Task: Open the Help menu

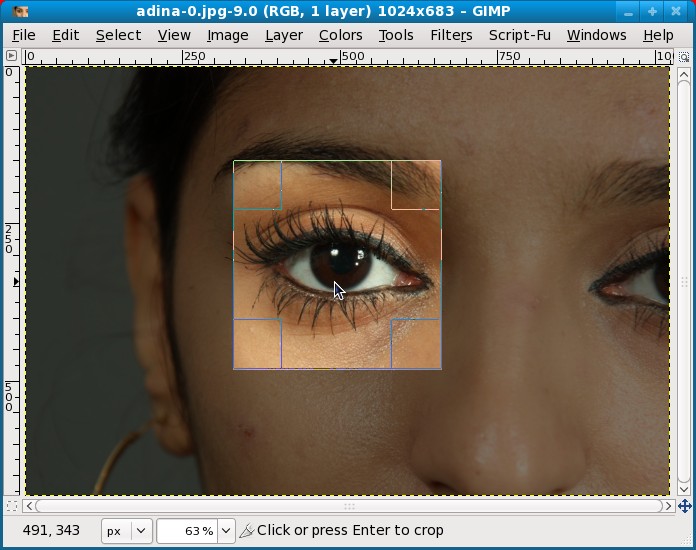Action: pos(658,35)
